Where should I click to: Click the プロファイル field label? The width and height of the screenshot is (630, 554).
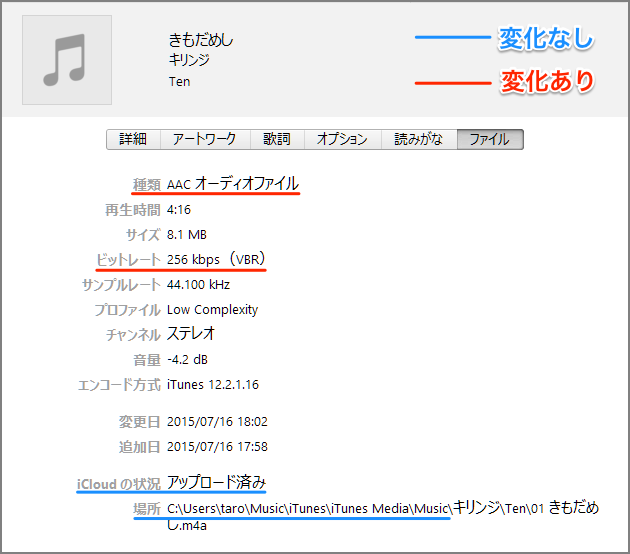[x=127, y=310]
